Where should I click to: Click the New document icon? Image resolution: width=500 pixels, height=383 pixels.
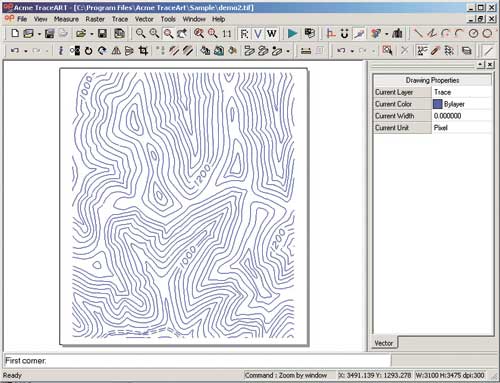pos(15,33)
